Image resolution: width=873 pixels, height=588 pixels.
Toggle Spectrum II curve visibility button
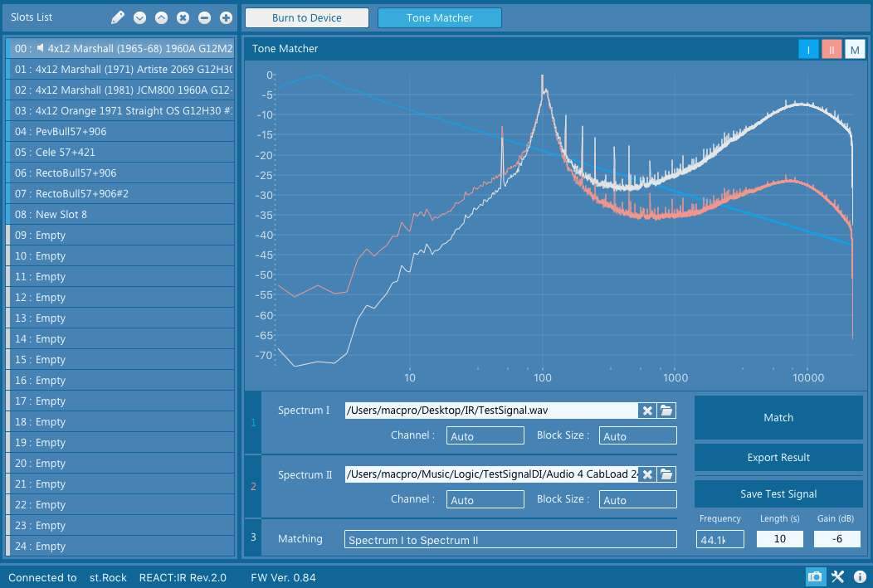(831, 50)
